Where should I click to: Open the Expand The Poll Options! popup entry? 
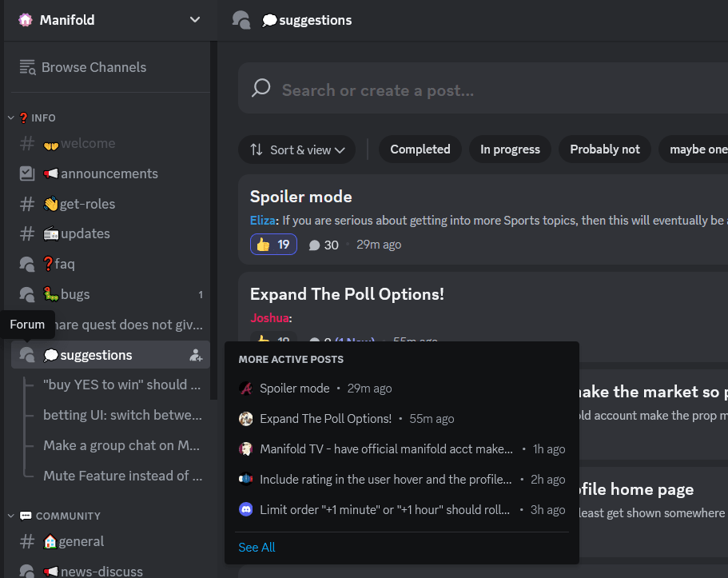coord(325,419)
